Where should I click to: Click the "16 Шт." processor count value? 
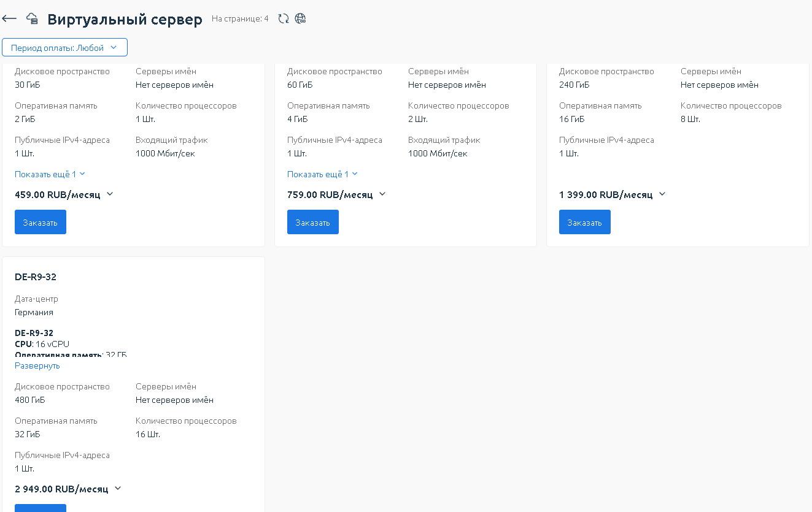148,434
